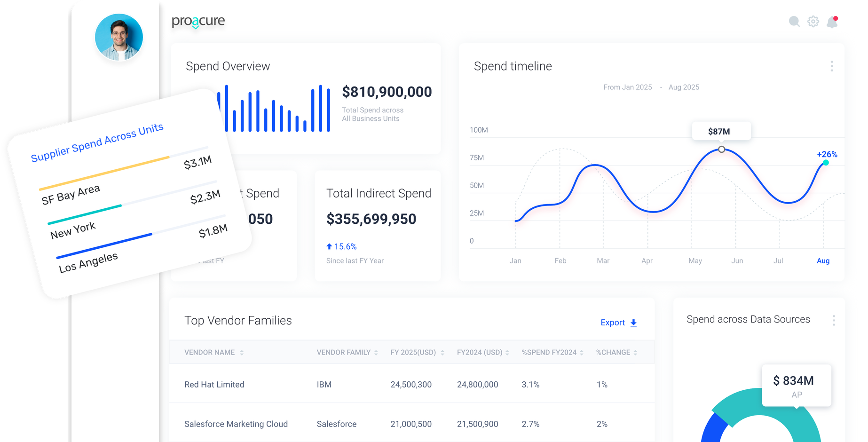The image size is (868, 442).
Task: Open Salesforce Marketing Cloud vendor row
Action: click(412, 424)
